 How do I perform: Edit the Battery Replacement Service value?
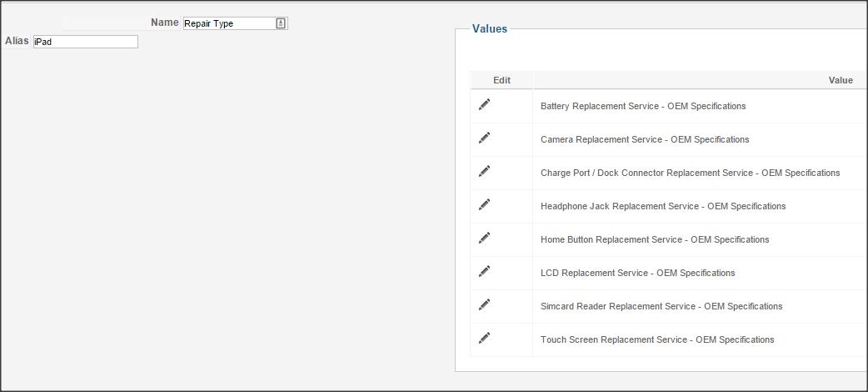pyautogui.click(x=484, y=104)
